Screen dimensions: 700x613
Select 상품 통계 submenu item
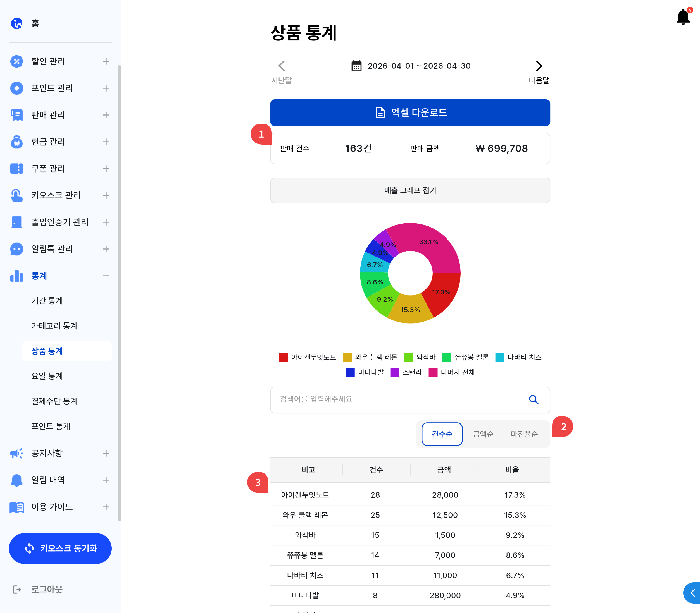coord(67,351)
